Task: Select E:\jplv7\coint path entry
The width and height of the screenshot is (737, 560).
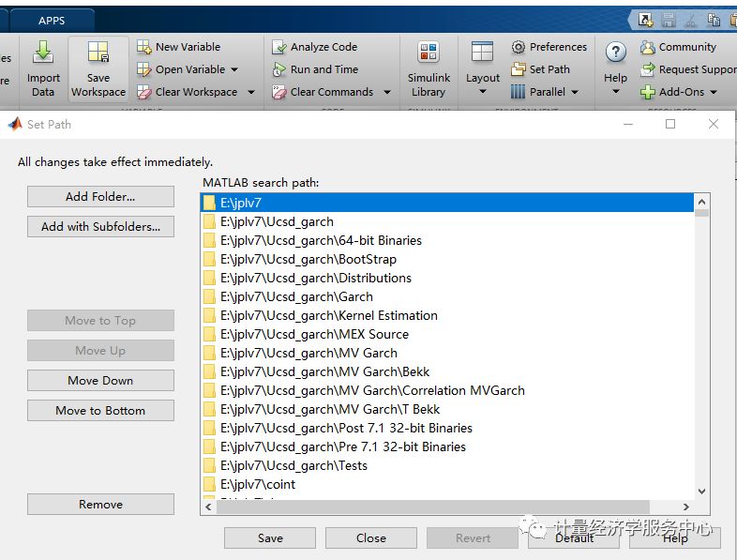Action: pos(447,484)
